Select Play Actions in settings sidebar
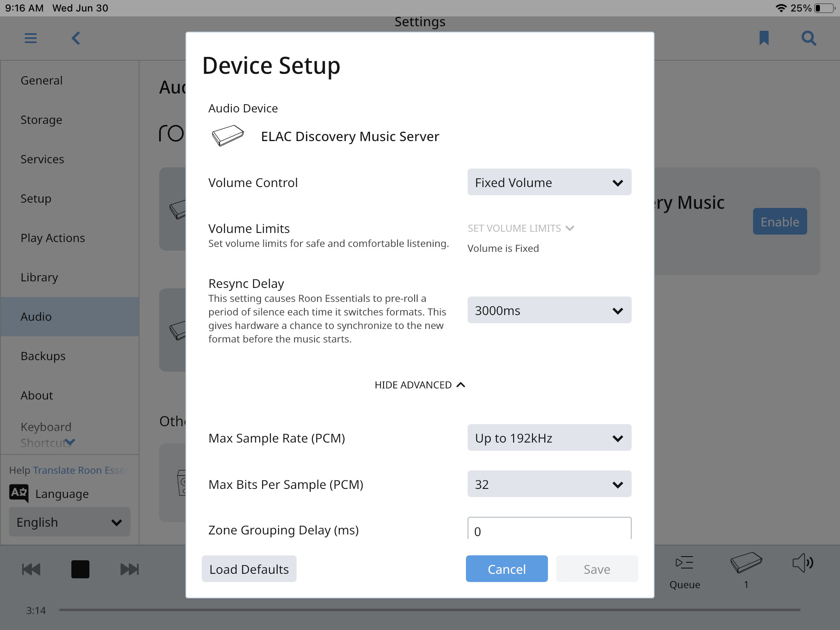The width and height of the screenshot is (840, 630). pyautogui.click(x=70, y=238)
